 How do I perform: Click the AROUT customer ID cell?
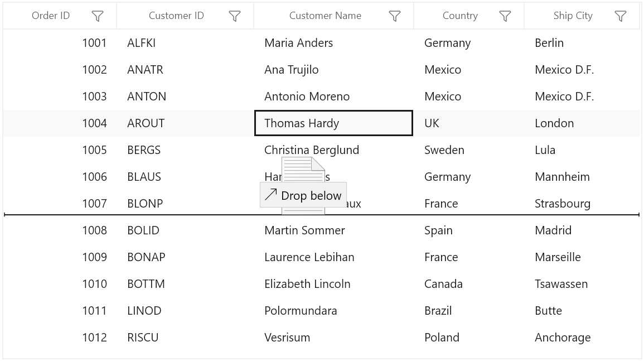[x=185, y=123]
